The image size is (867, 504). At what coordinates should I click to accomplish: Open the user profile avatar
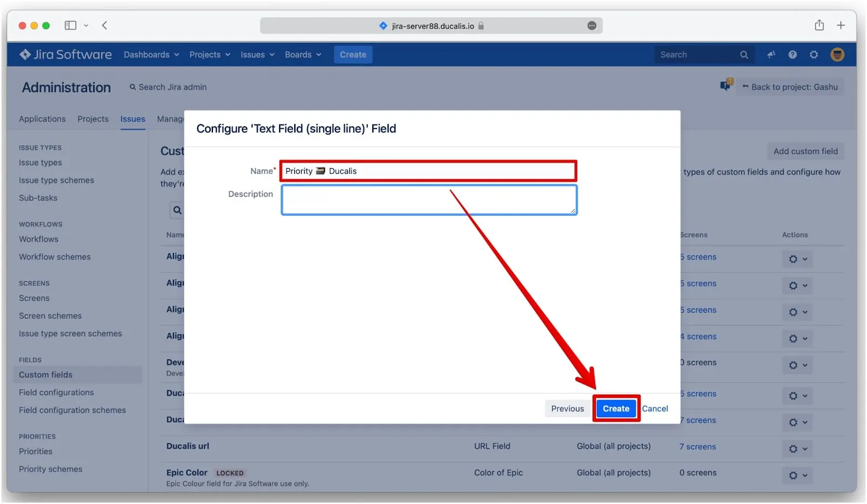coord(837,55)
